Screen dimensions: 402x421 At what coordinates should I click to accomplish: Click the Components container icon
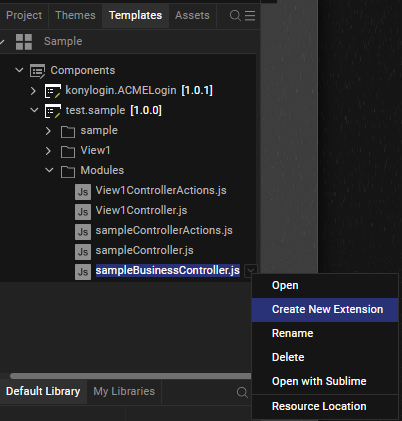pos(37,71)
